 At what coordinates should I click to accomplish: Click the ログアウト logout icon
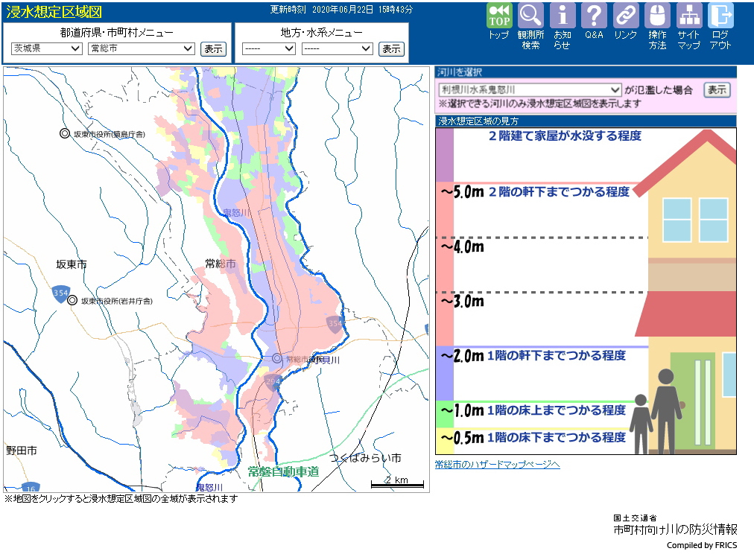point(720,16)
